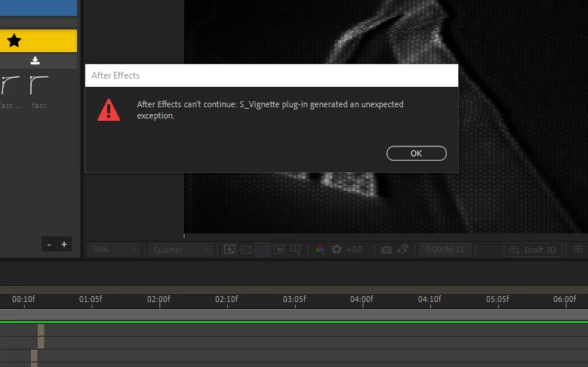
Task: Toggle the Region of Interest icon
Action: click(279, 249)
